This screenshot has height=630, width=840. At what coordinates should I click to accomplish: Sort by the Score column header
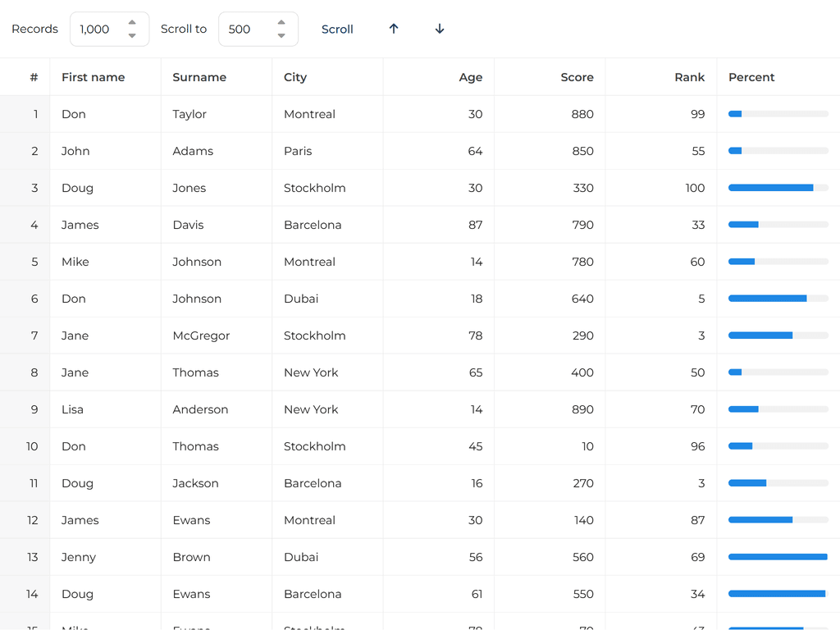577,77
